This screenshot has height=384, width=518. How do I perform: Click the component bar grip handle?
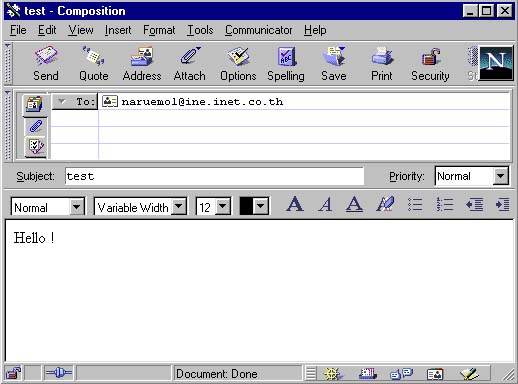point(310,373)
